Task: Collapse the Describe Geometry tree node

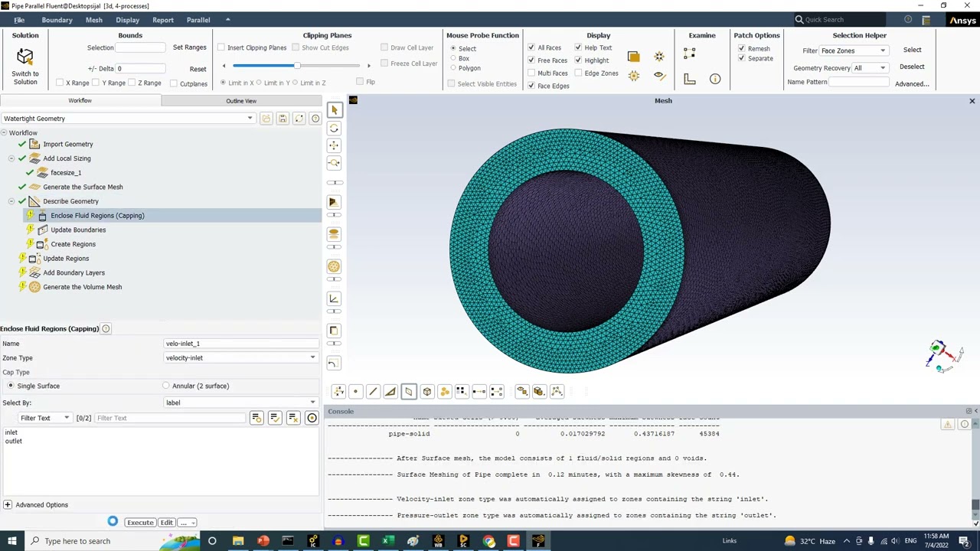Action: (11, 201)
